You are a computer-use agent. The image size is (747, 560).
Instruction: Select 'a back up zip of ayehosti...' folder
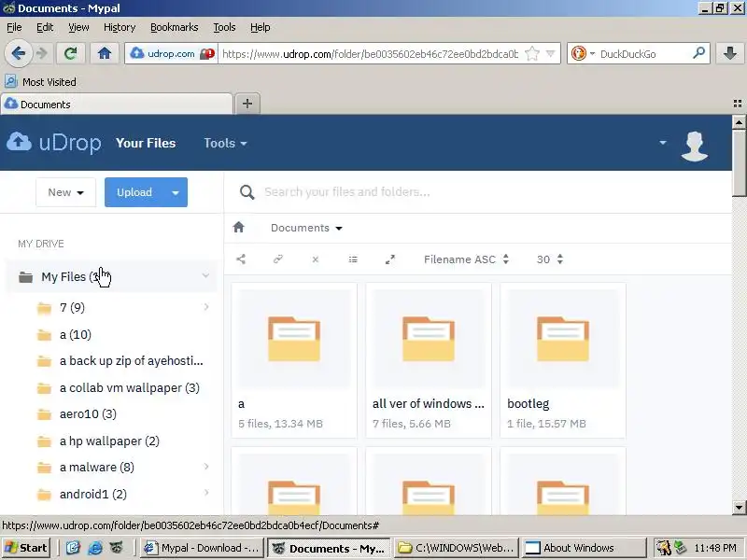point(131,361)
